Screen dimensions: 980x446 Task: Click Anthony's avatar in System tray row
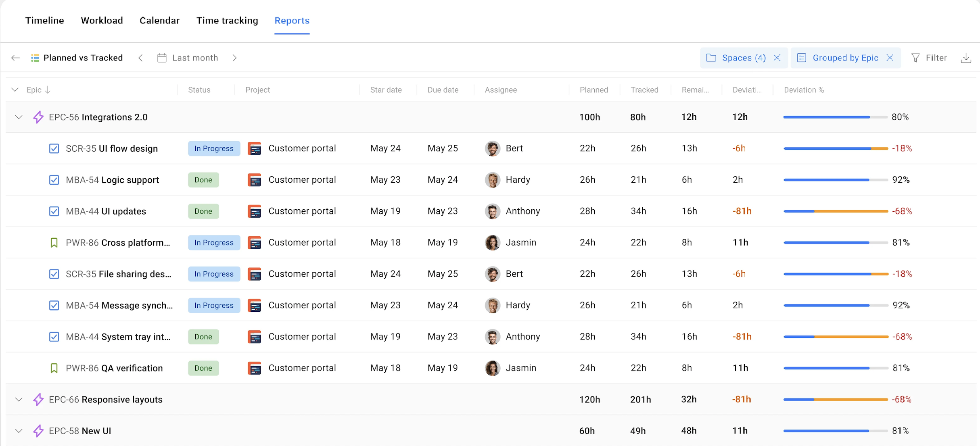coord(492,337)
